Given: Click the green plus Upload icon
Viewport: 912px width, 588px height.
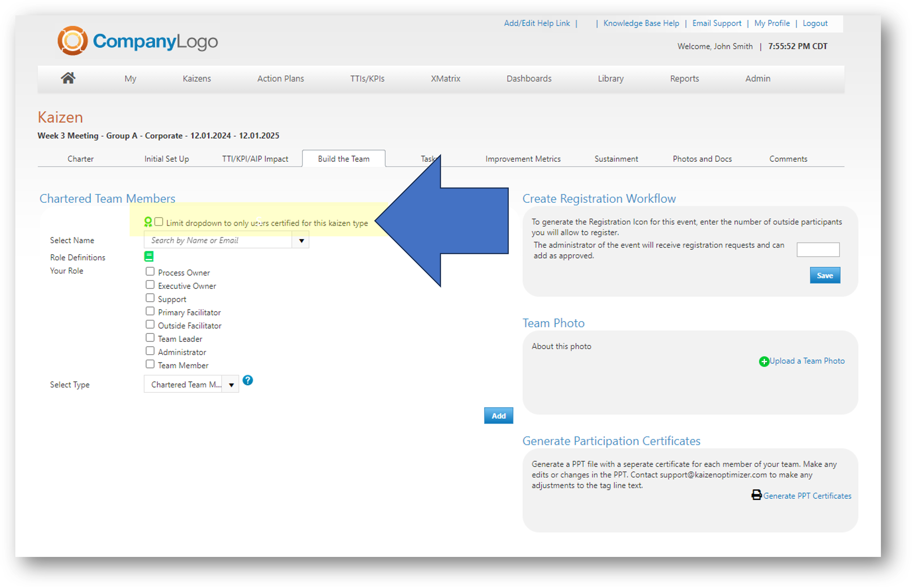Looking at the screenshot, I should tap(764, 362).
